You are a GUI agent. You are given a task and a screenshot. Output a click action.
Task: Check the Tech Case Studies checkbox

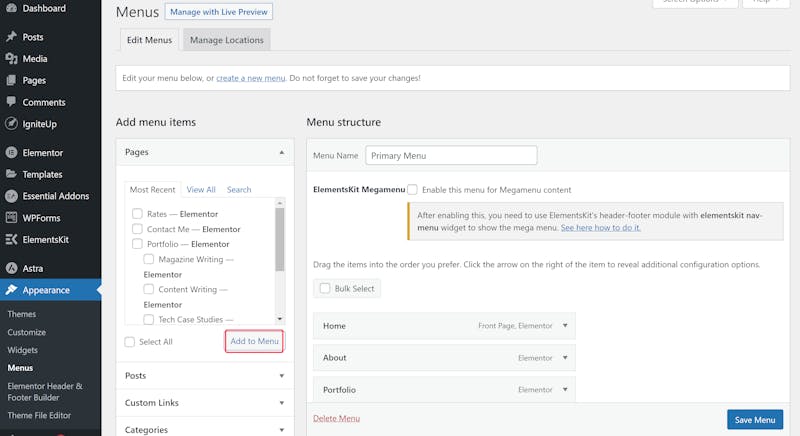pos(148,319)
